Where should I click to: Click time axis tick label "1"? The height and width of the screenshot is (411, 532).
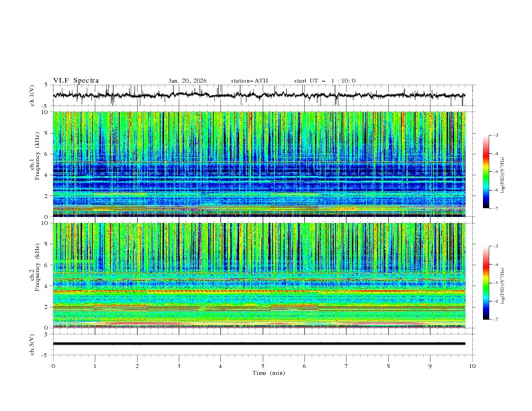pyautogui.click(x=95, y=366)
